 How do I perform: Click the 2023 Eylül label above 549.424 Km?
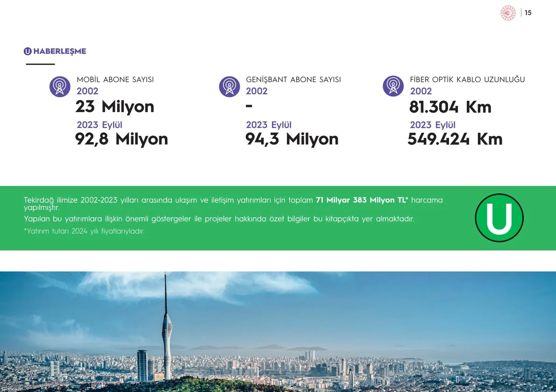pyautogui.click(x=433, y=125)
